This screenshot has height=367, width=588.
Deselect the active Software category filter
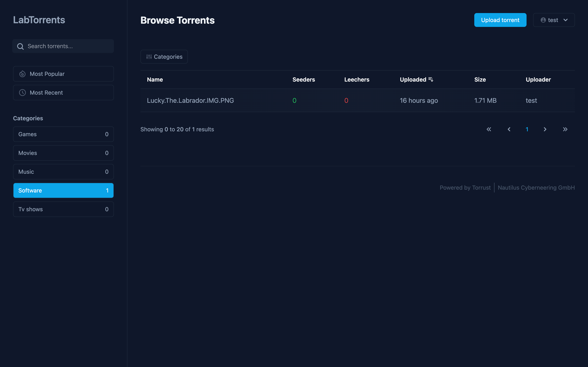click(x=63, y=191)
